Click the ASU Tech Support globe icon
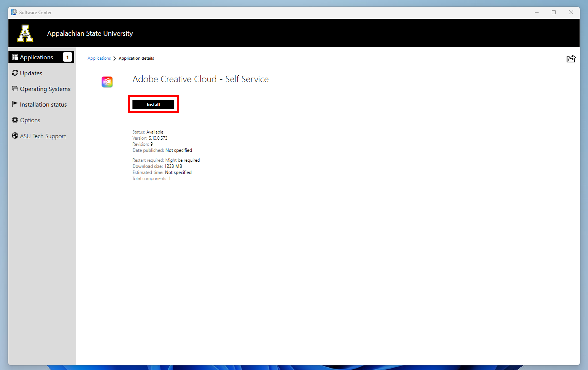 (15, 136)
